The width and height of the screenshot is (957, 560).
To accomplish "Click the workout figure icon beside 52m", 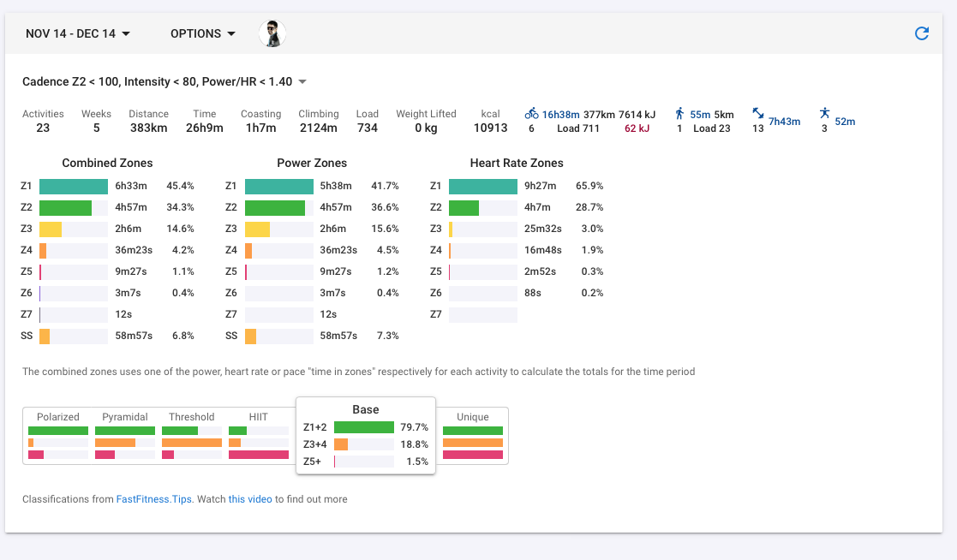I will tap(824, 113).
